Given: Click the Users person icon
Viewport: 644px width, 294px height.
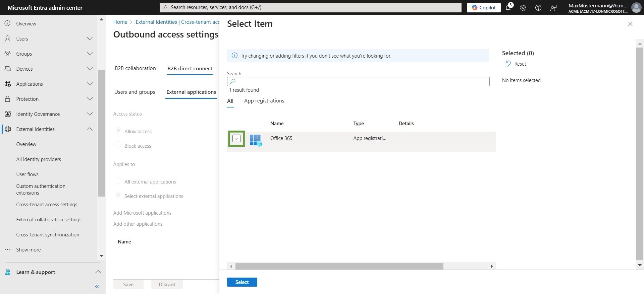Looking at the screenshot, I should pos(7,39).
